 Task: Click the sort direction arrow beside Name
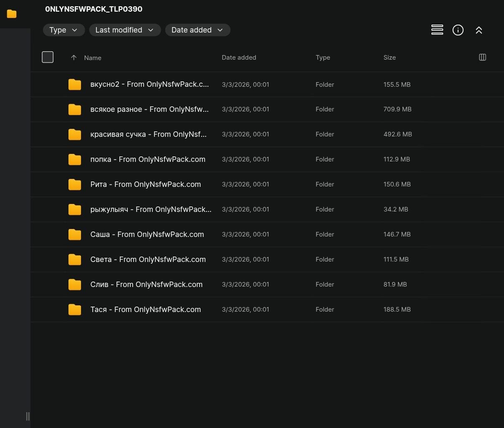[x=73, y=58]
